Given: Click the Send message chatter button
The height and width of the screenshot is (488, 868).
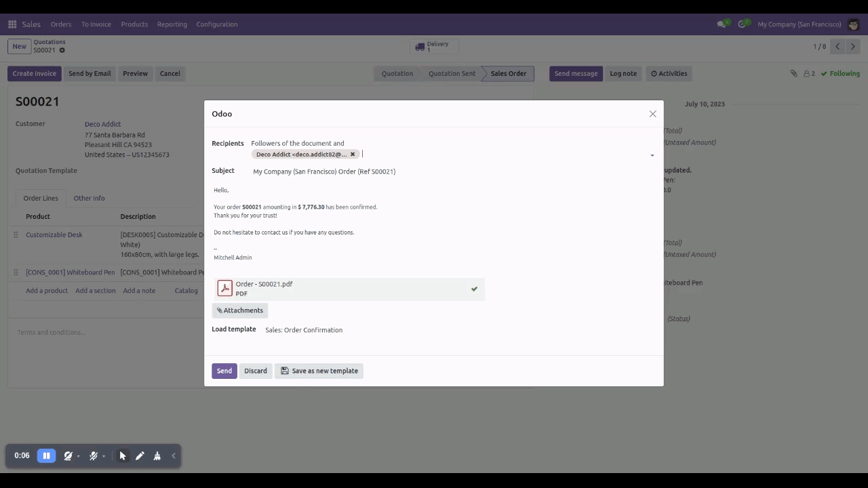Looking at the screenshot, I should (576, 74).
